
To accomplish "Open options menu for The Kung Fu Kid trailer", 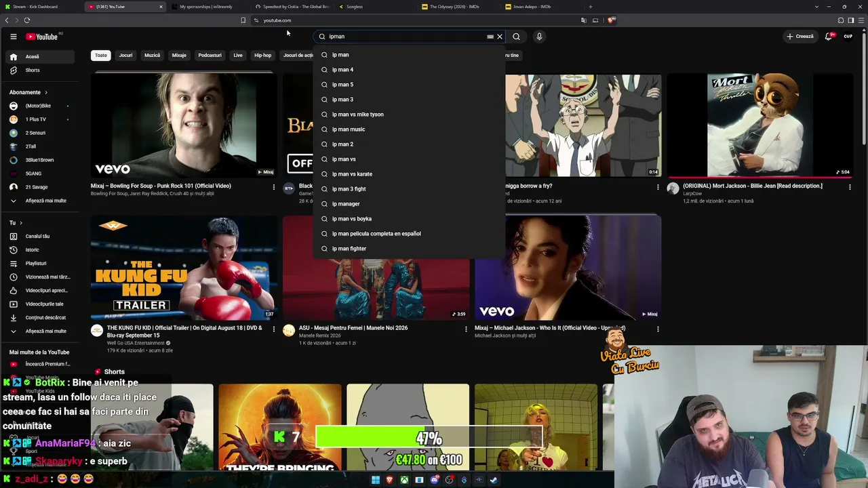I will 274,329.
